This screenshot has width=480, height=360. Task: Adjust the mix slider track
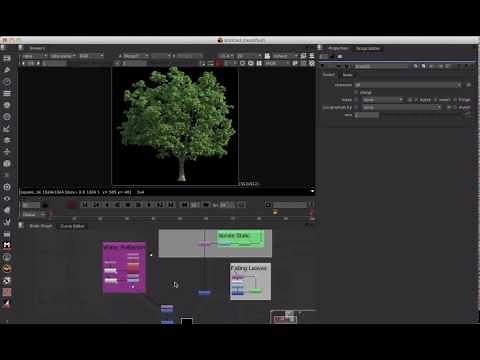coord(422,115)
